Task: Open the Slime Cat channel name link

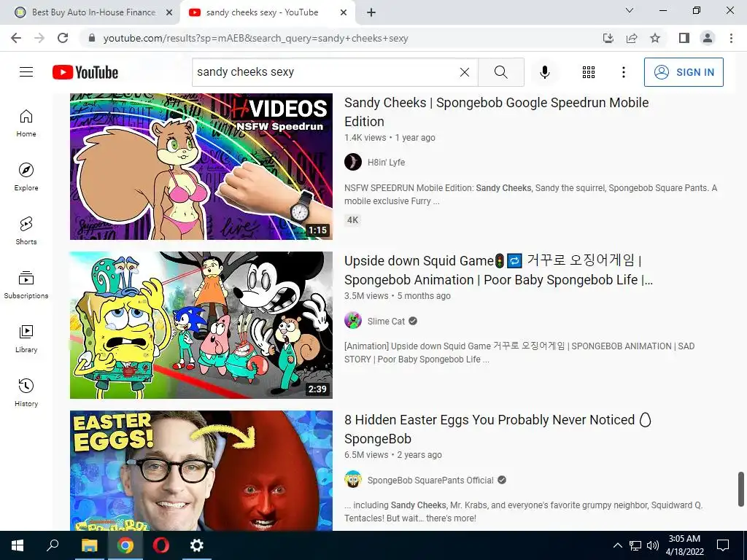Action: coord(386,322)
